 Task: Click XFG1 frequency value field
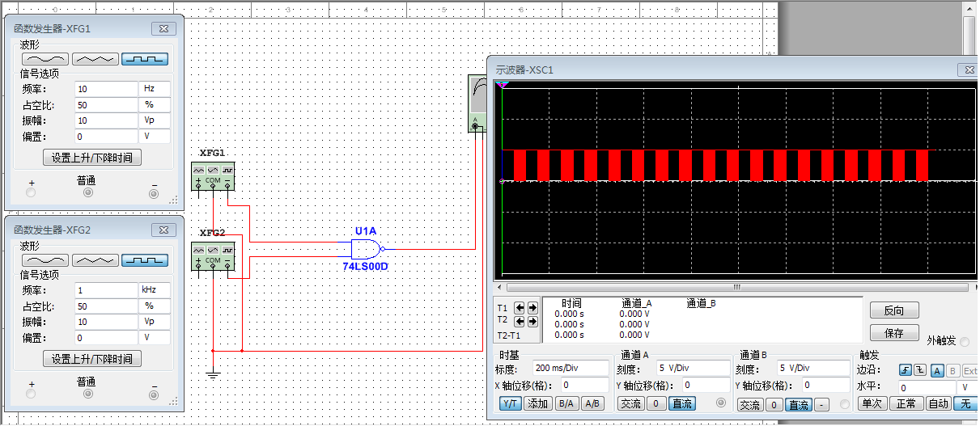pos(106,89)
